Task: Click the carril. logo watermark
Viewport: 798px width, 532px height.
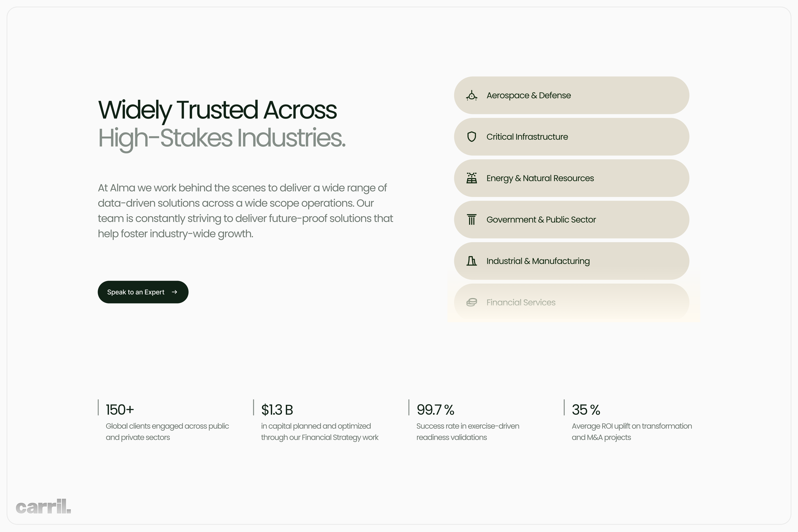Action: coord(43,507)
